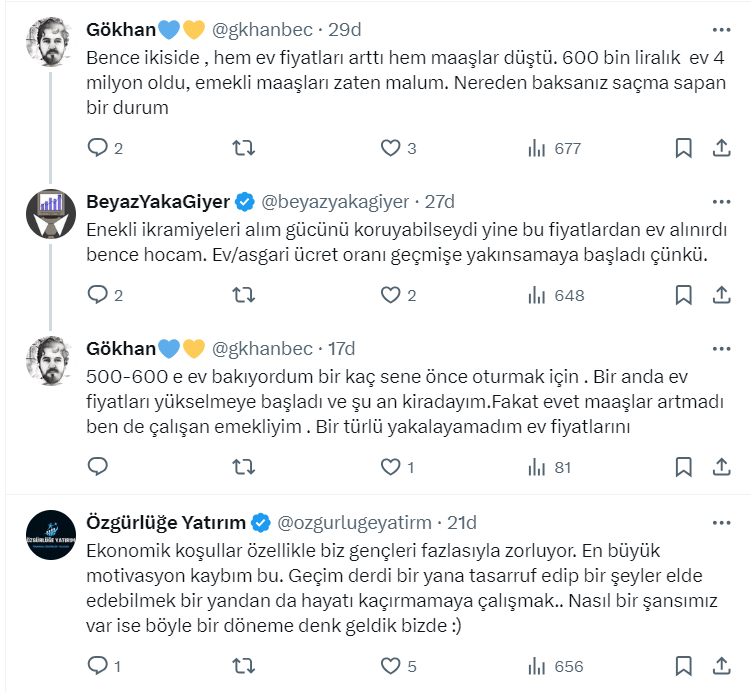Reply to Gökhan's first tweet
This screenshot has width=751, height=692.
[x=98, y=148]
